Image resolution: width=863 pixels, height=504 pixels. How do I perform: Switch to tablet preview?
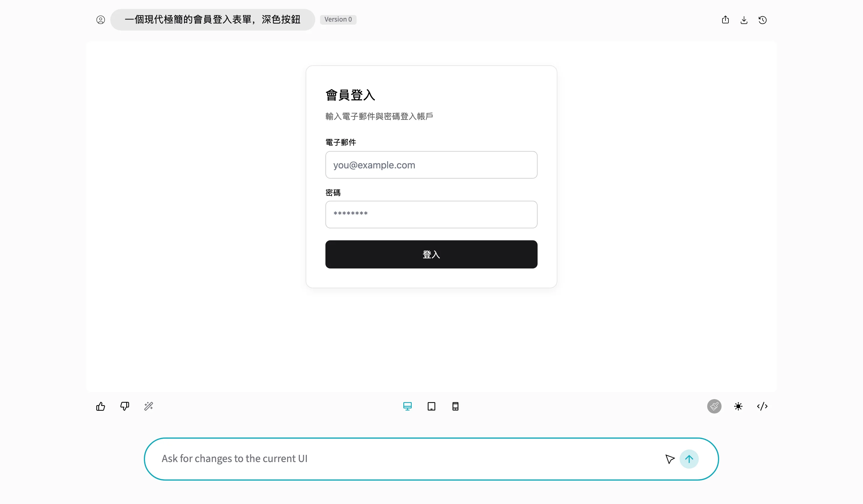[431, 406]
